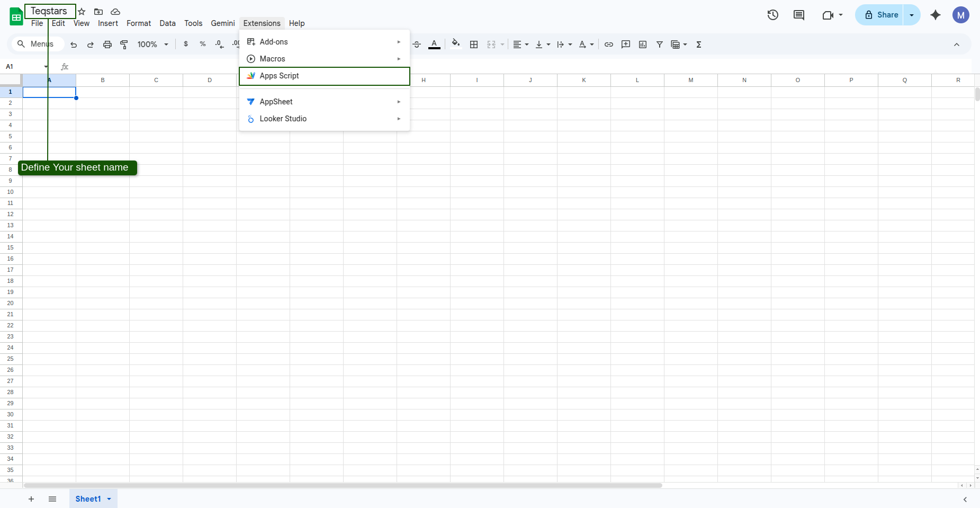Open the Tools menu
980x508 pixels.
193,23
